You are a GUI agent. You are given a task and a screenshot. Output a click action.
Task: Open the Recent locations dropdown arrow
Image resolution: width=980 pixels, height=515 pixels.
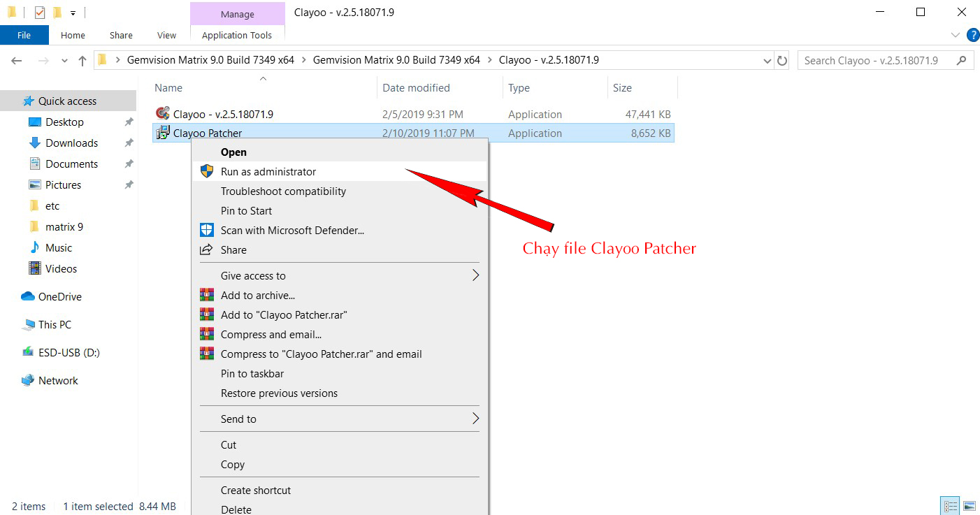65,61
